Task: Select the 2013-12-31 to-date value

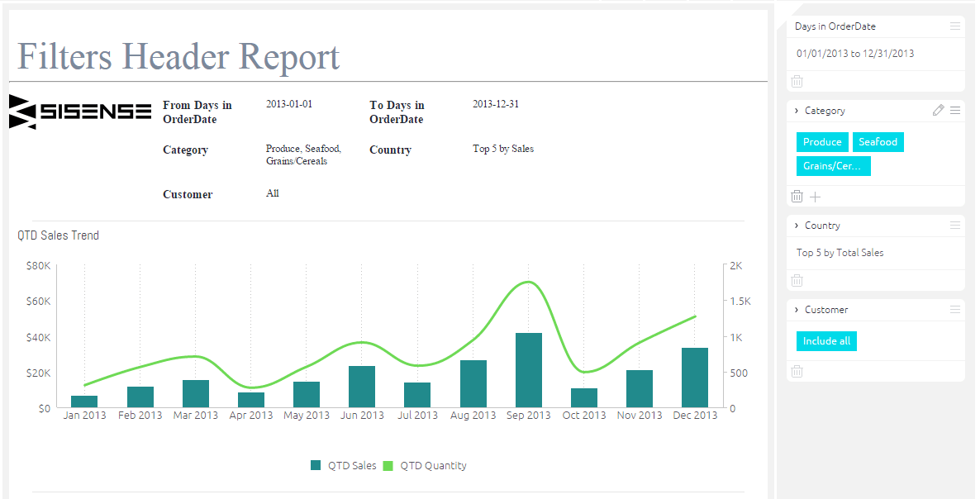Action: click(x=496, y=104)
